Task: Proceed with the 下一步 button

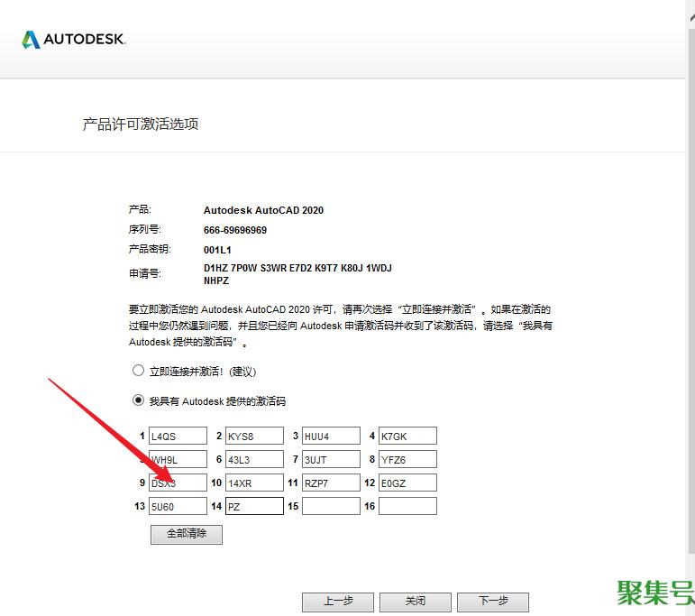Action: click(492, 602)
